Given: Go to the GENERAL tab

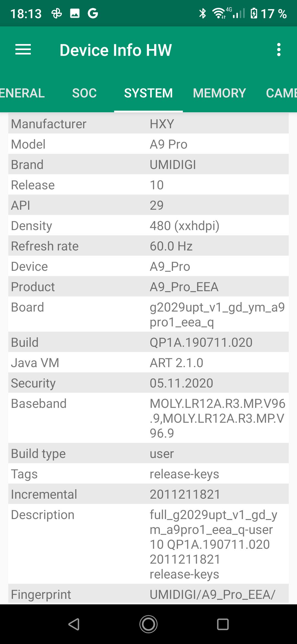Looking at the screenshot, I should (22, 93).
